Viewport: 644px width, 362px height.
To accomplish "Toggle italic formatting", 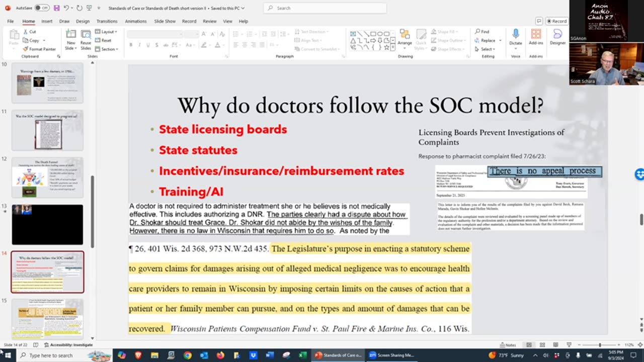I will [x=138, y=45].
